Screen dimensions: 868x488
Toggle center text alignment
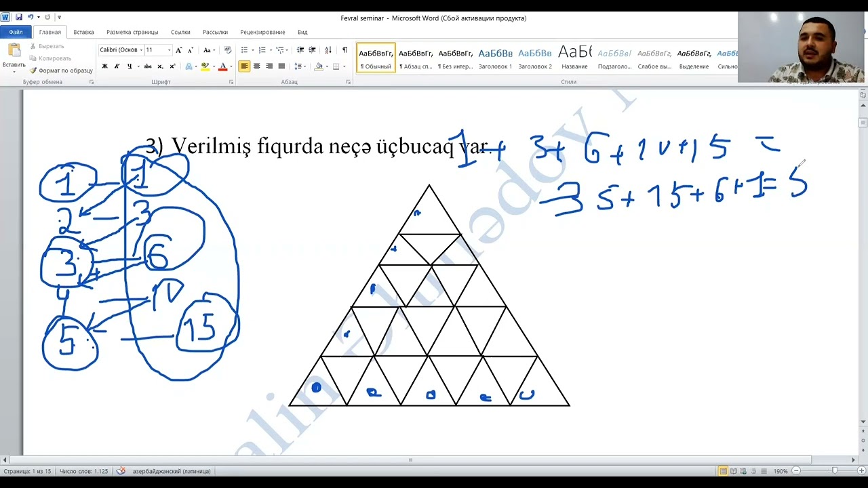pos(256,66)
